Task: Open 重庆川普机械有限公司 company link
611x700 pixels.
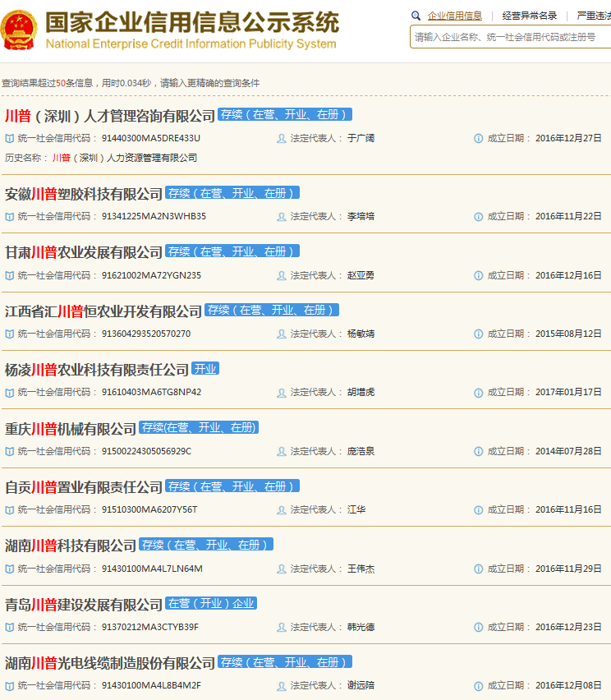Action: [x=70, y=429]
